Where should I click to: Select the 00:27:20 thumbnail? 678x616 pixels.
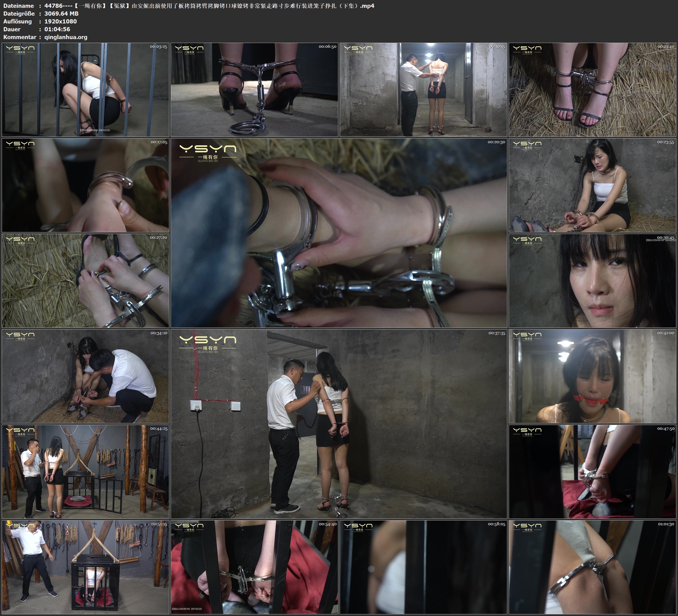click(85, 280)
